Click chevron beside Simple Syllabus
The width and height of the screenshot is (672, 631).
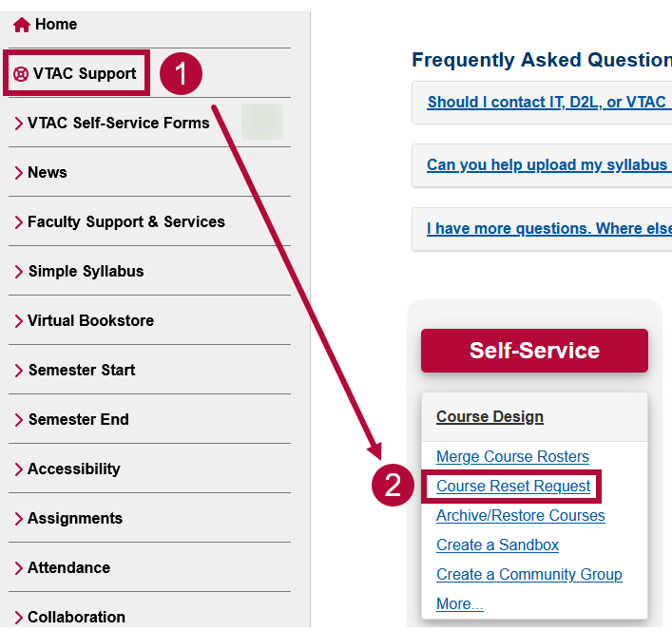coord(18,272)
